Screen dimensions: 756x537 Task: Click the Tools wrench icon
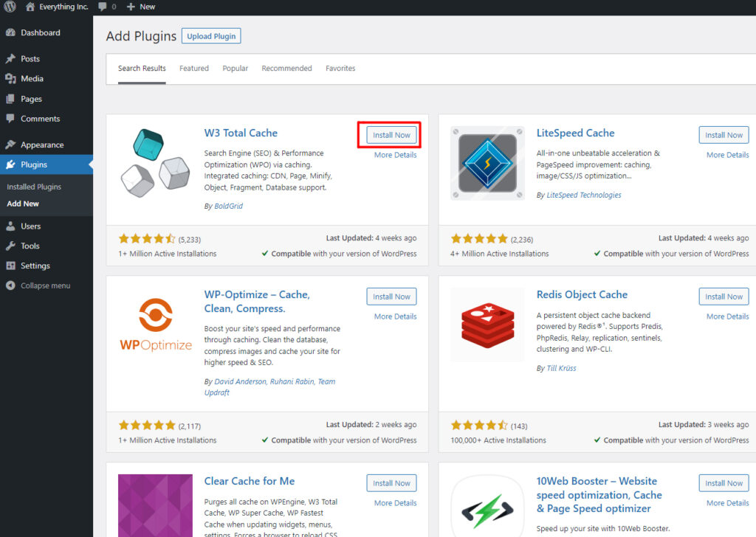(x=10, y=246)
